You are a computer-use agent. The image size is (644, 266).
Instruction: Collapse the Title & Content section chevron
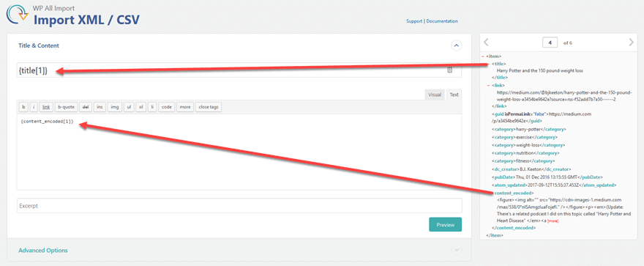[457, 45]
